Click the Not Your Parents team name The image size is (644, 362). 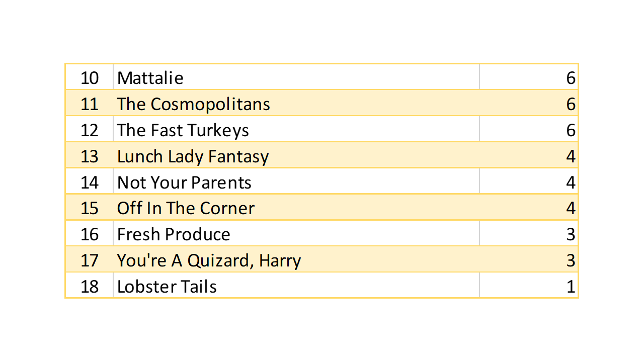click(184, 183)
